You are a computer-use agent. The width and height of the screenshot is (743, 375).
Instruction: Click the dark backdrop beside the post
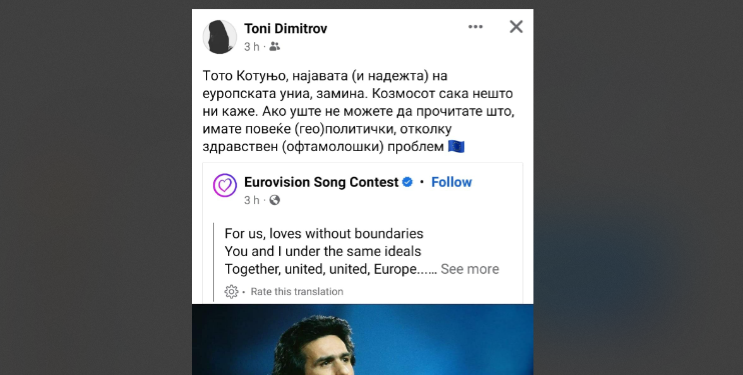95,190
